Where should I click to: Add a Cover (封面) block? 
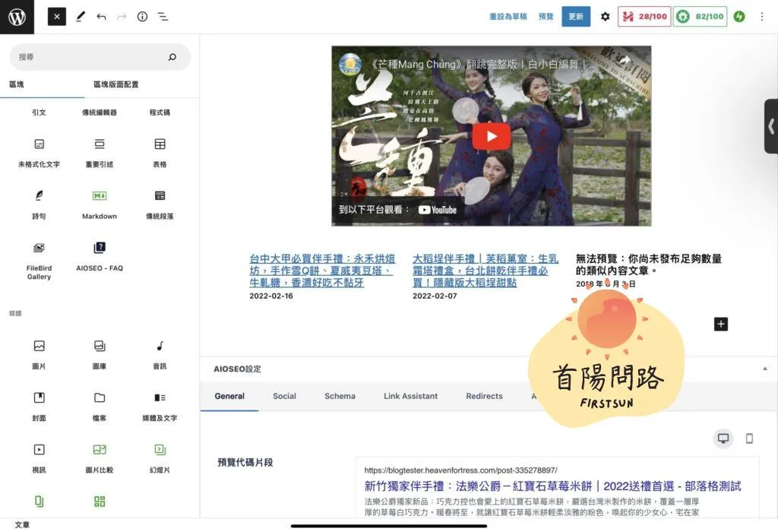[39, 405]
